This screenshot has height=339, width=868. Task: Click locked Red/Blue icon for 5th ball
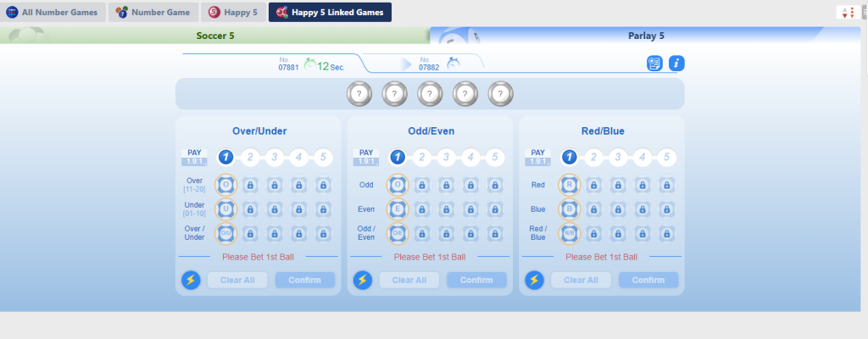[666, 233]
